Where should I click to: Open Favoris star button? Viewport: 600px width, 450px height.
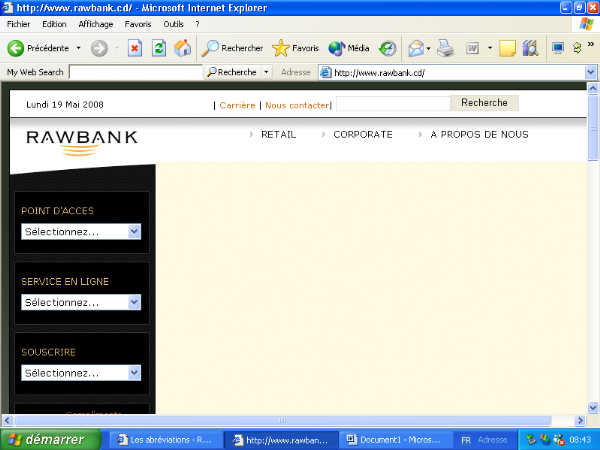click(x=295, y=48)
